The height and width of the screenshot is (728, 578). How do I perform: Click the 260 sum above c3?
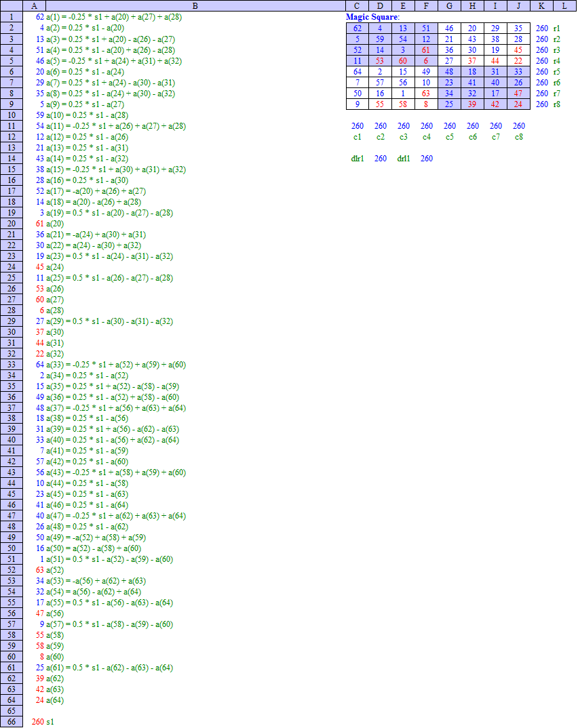403,126
